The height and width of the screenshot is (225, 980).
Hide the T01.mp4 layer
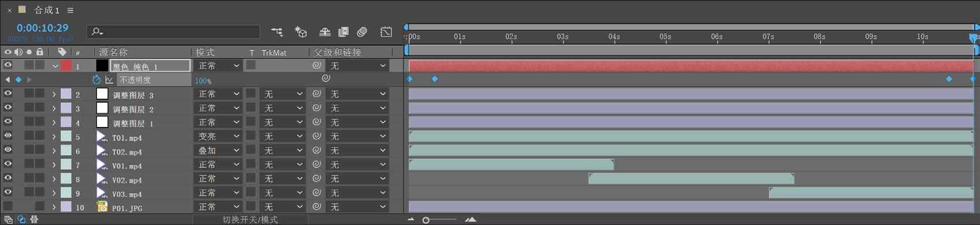coord(8,136)
